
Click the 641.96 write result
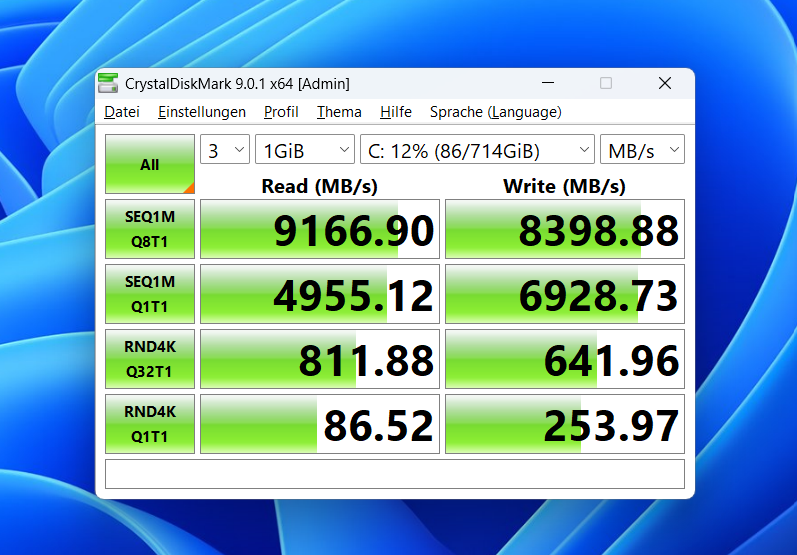coord(565,359)
